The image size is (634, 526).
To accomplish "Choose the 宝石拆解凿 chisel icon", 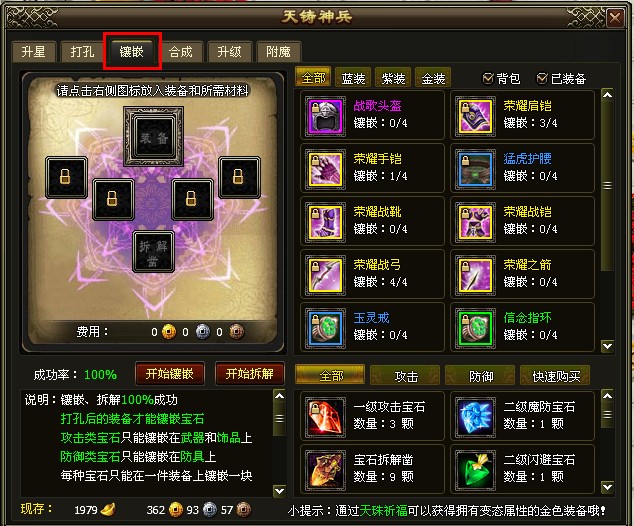I will pyautogui.click(x=325, y=470).
